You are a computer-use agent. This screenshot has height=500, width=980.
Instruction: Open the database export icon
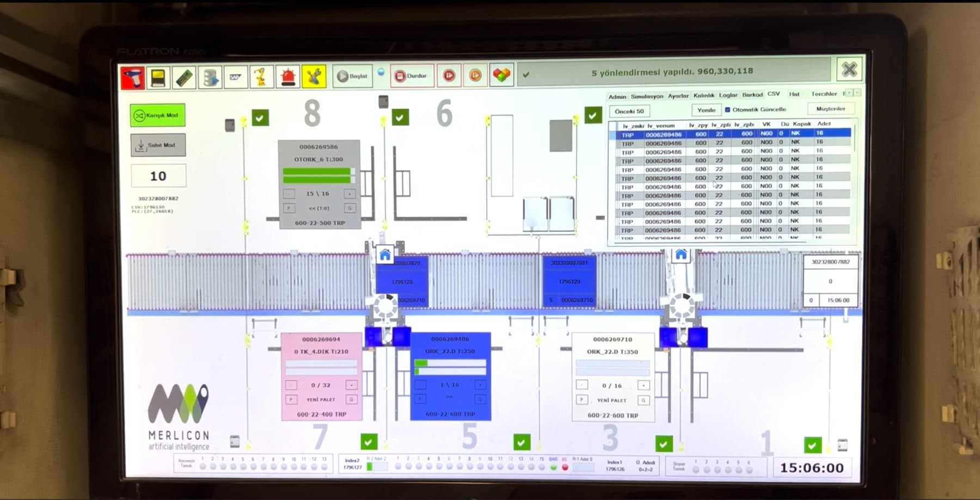click(210, 77)
